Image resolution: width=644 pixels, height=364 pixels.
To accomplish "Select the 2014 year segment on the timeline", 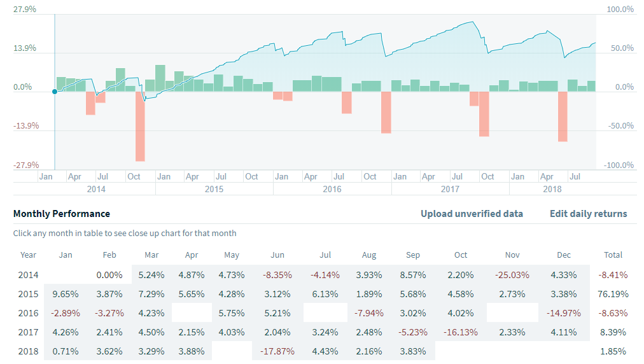I will point(96,189).
